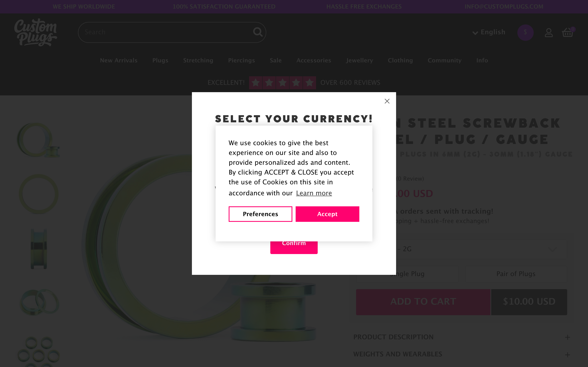Click the Custom Plugs logo

pyautogui.click(x=36, y=33)
